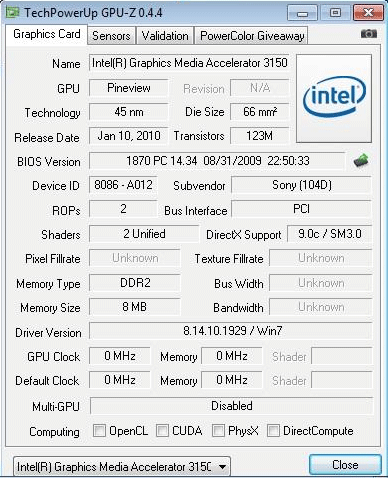The width and height of the screenshot is (388, 478).
Task: Close window using title bar X
Action: click(368, 13)
